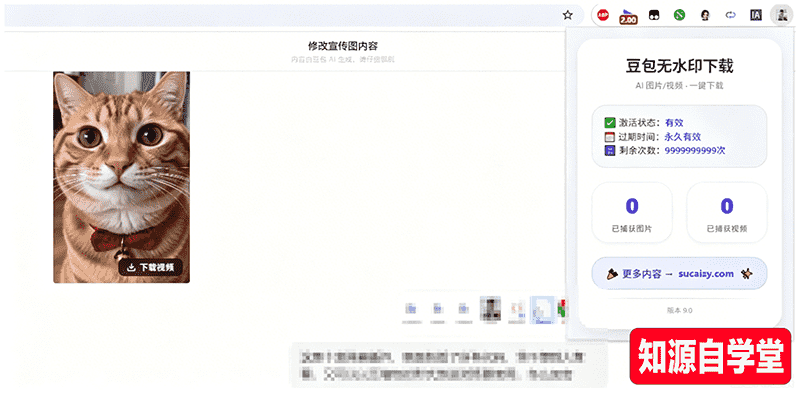Image resolution: width=800 pixels, height=395 pixels.
Task: Open the portrait avatar extension icon
Action: 705,15
